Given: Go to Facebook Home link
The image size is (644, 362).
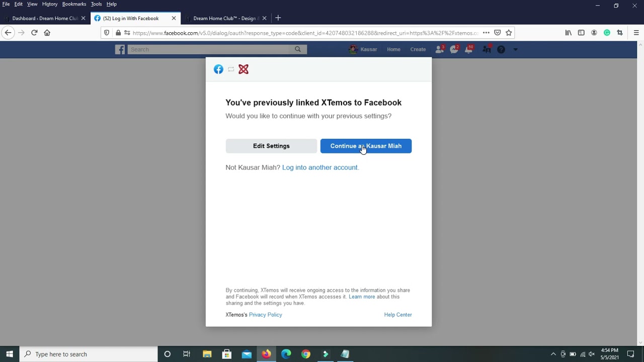Looking at the screenshot, I should point(393,49).
